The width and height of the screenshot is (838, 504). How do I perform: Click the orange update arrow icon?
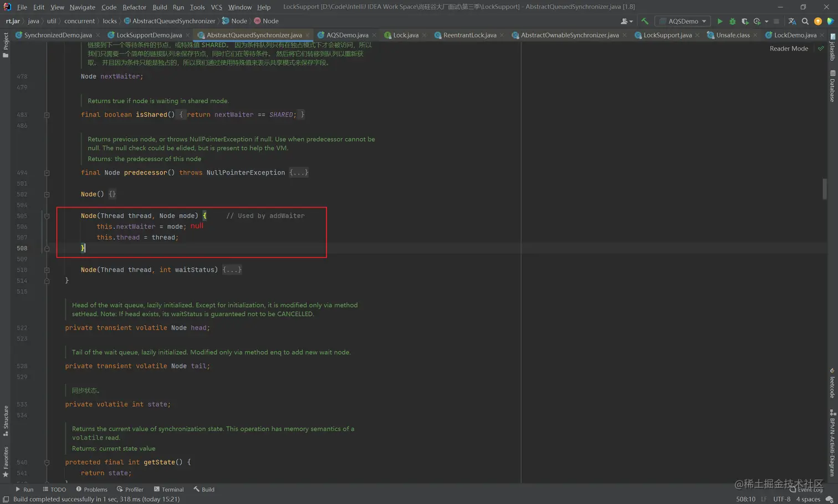(817, 21)
